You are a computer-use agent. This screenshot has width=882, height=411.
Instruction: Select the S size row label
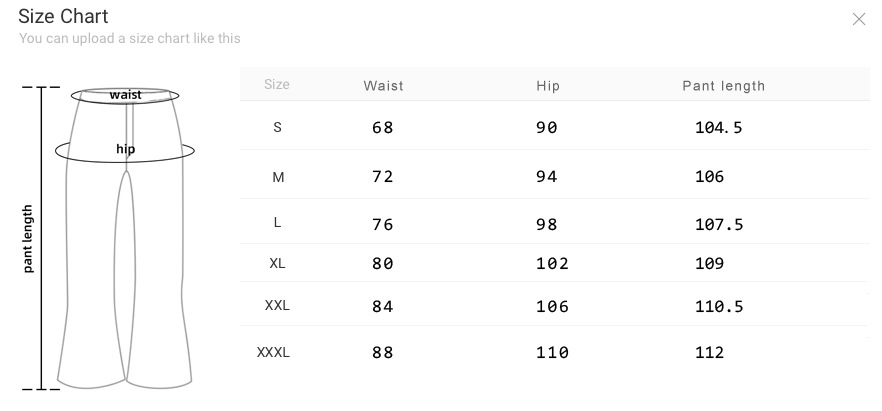277,128
